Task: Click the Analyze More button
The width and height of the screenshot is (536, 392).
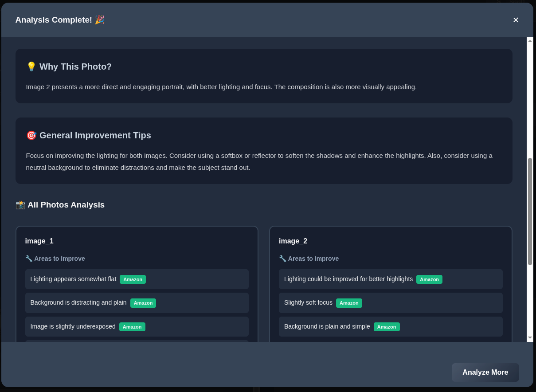Action: (485, 372)
